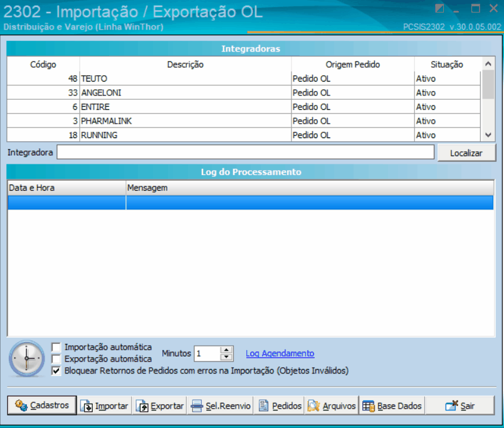This screenshot has height=428, width=504.
Task: Increase Minutos with the up arrow
Action: (x=226, y=350)
